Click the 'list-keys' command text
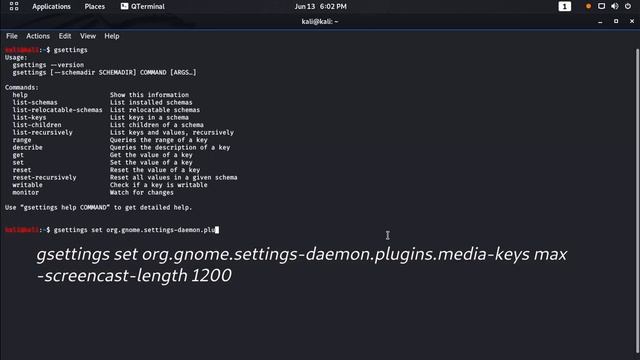640x360 pixels. (29, 118)
